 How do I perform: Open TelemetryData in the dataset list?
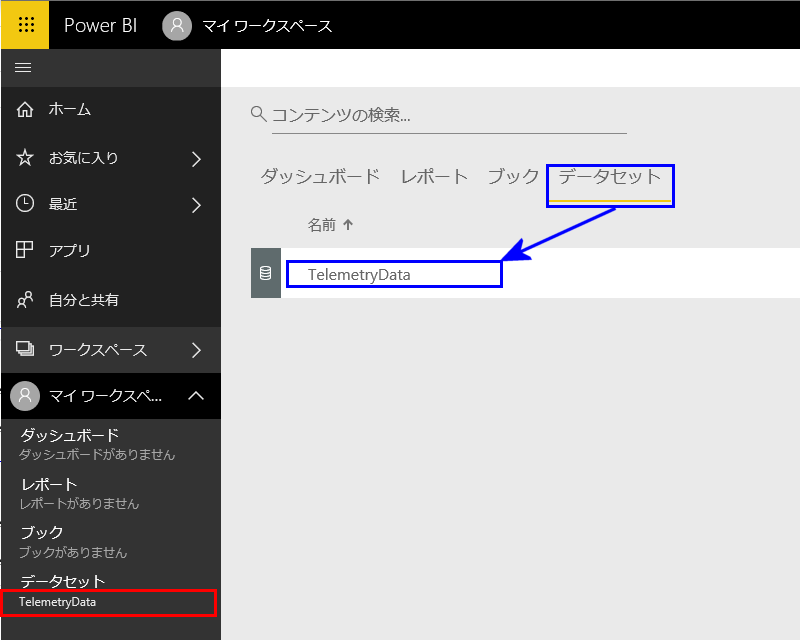point(360,274)
